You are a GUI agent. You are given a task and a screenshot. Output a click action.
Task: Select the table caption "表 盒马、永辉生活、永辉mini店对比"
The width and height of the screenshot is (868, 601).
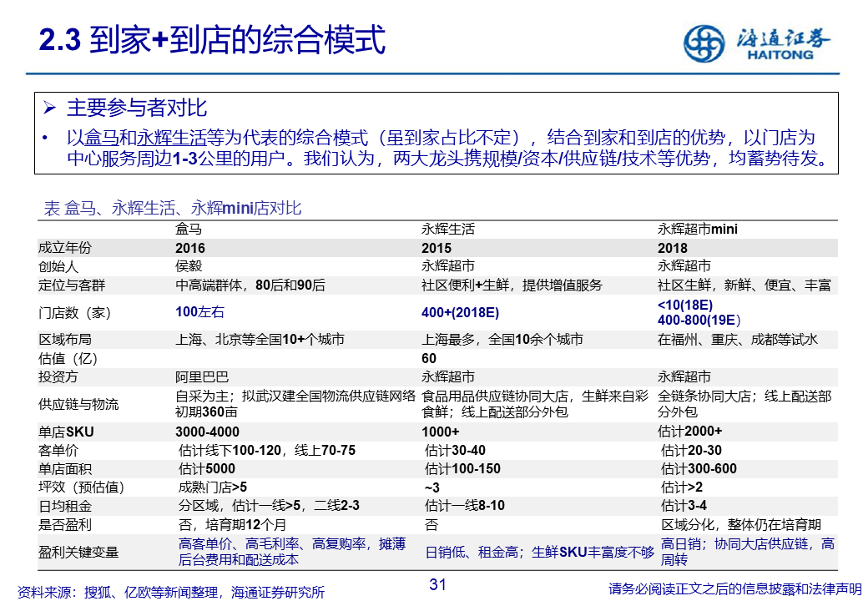pyautogui.click(x=173, y=208)
